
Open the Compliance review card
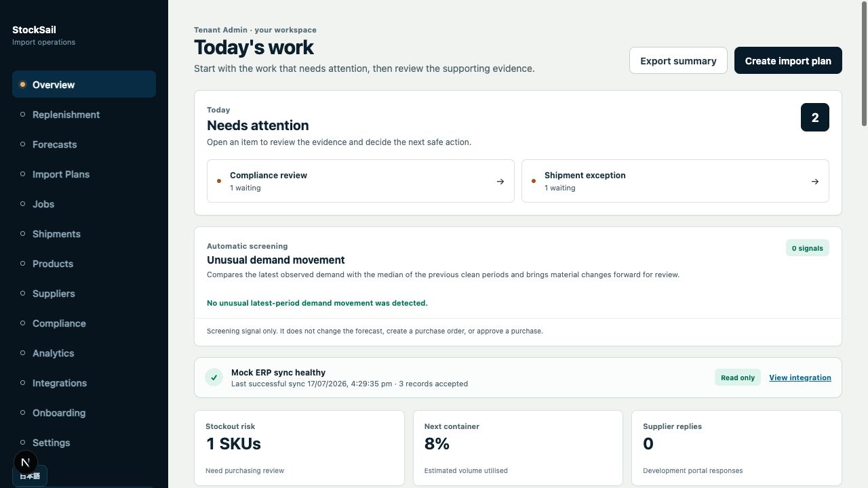tap(361, 181)
